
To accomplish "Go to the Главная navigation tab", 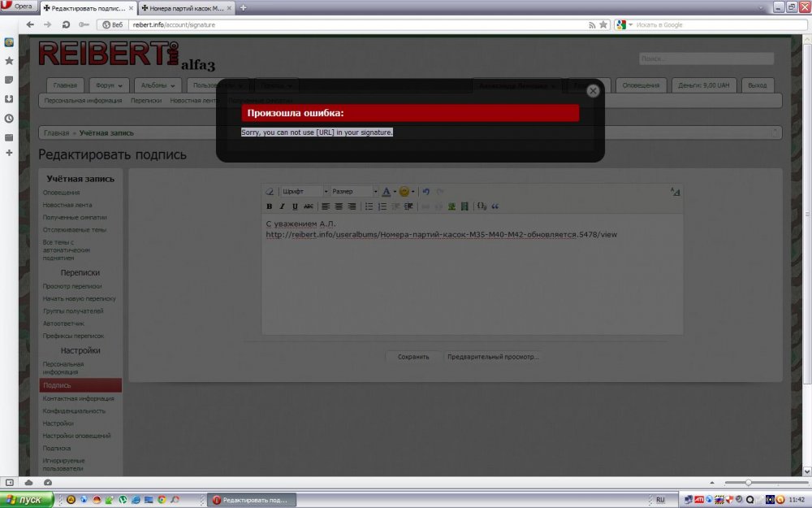I will [x=65, y=85].
